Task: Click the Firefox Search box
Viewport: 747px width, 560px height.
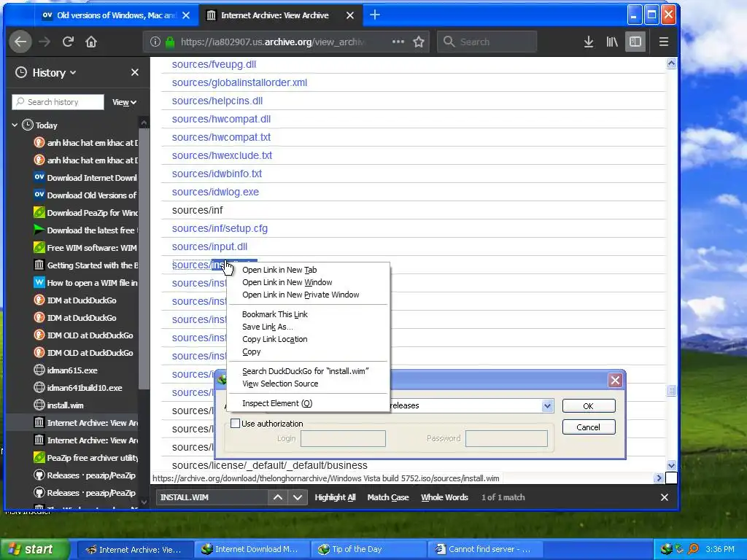Action: tap(487, 42)
